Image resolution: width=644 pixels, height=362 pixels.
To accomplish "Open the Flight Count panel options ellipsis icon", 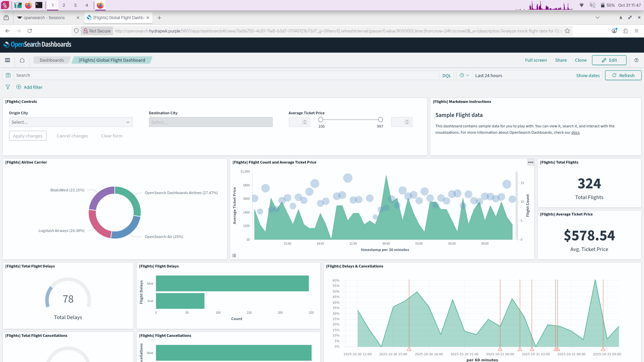I will (x=530, y=162).
